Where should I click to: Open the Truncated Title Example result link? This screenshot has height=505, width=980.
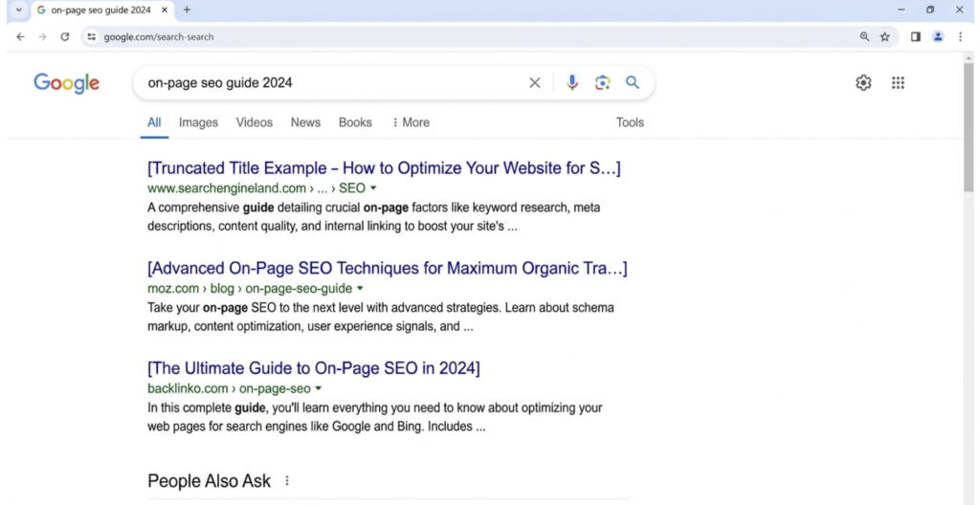click(x=384, y=168)
